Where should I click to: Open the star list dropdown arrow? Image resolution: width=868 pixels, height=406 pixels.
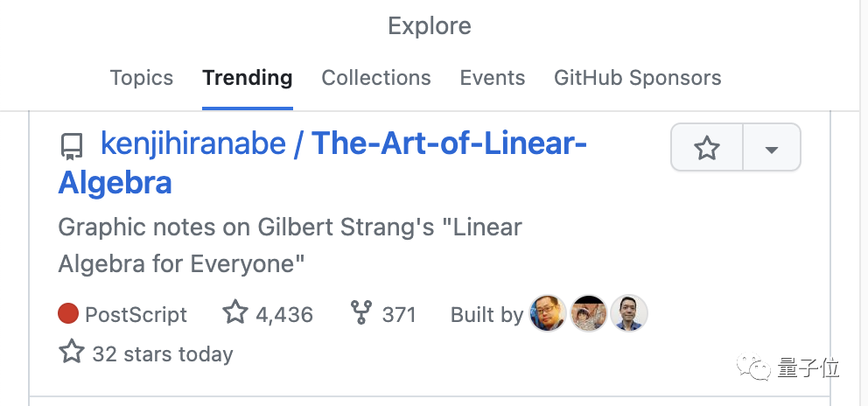[771, 149]
